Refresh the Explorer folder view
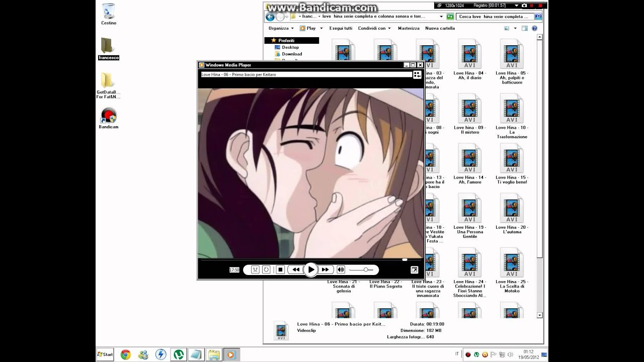 (450, 17)
